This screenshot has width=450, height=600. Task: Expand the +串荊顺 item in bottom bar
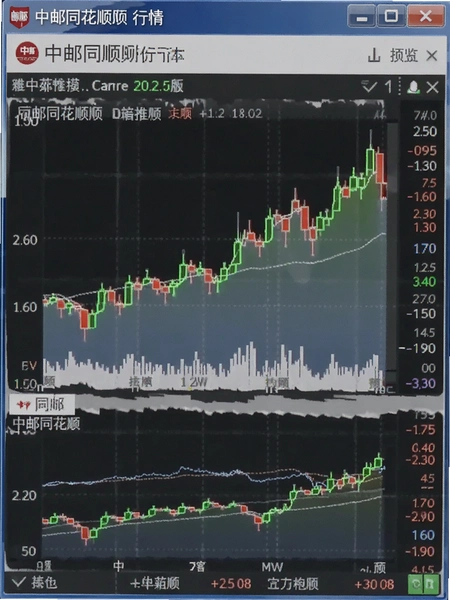coord(155,584)
